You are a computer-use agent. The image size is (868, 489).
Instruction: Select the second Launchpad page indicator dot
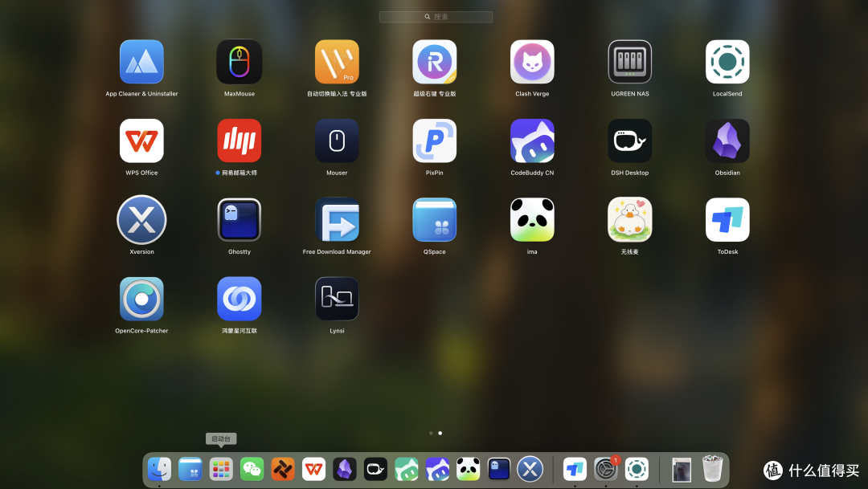(x=440, y=433)
